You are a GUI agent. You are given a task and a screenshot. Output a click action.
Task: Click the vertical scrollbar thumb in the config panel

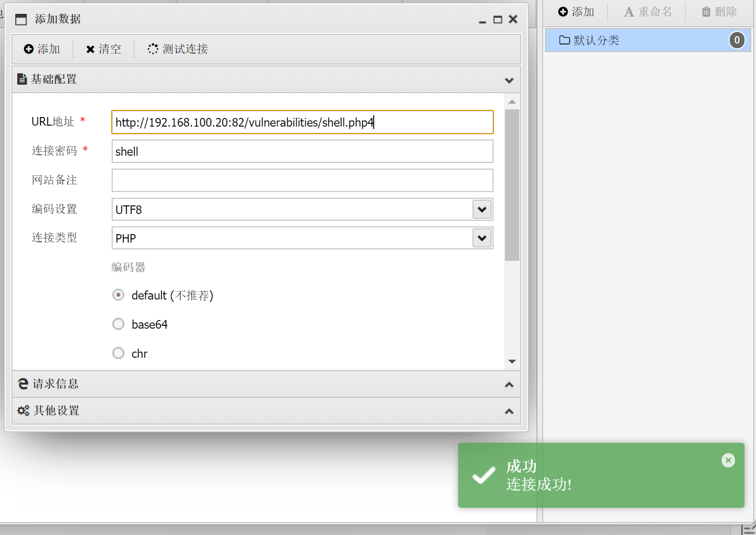[x=512, y=185]
